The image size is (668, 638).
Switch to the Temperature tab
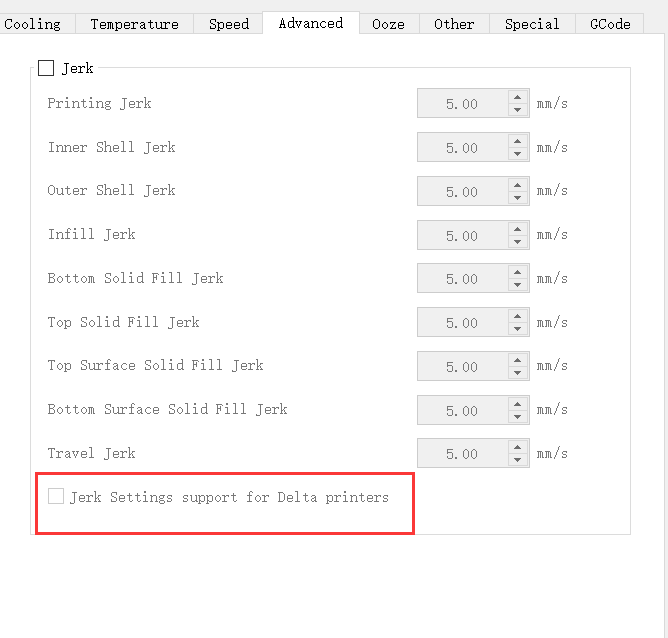[135, 24]
